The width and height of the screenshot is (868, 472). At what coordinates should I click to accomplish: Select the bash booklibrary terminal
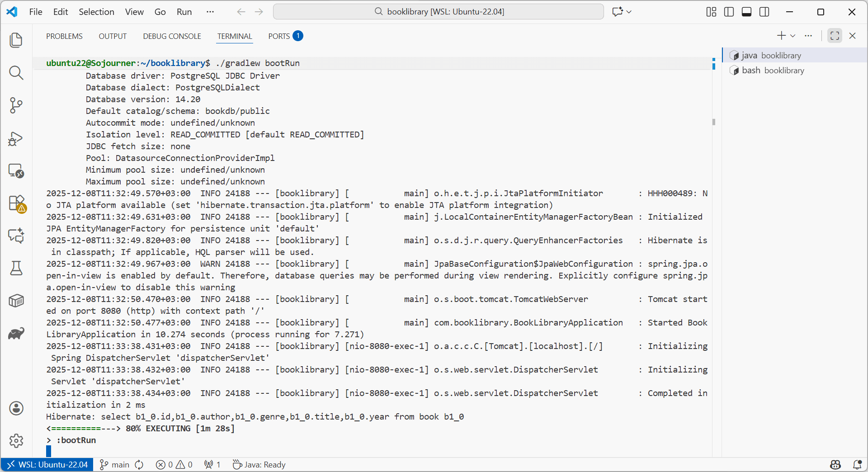pos(773,71)
